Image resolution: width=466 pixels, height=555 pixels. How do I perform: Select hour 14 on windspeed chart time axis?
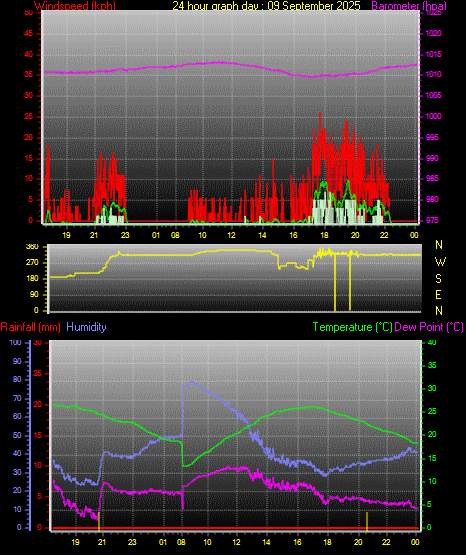262,235
